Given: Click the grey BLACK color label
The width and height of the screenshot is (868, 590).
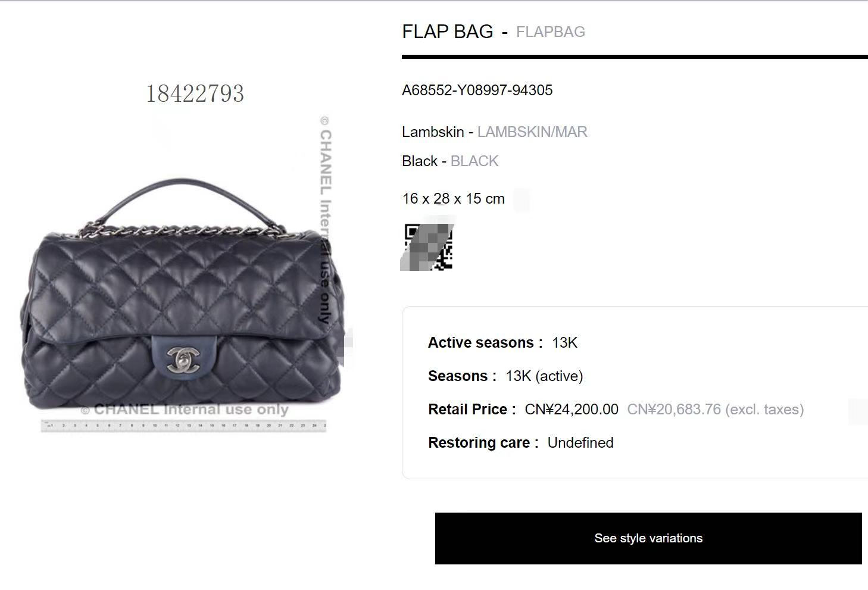Looking at the screenshot, I should [x=474, y=161].
